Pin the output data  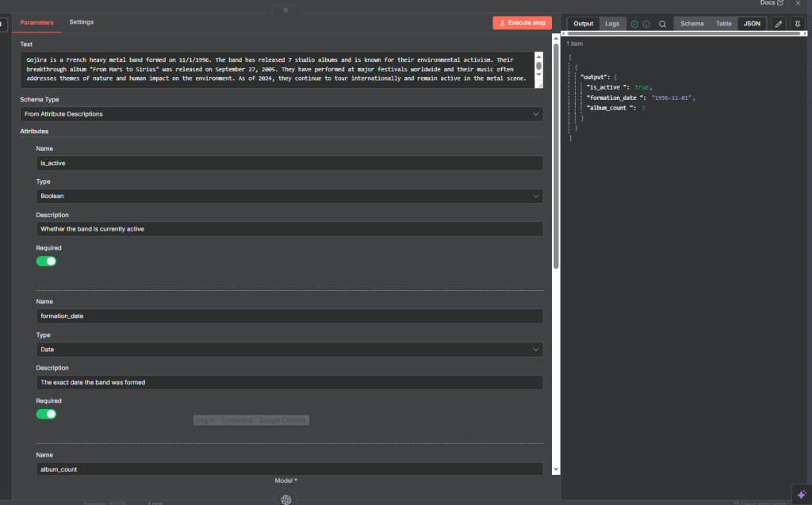(x=798, y=24)
